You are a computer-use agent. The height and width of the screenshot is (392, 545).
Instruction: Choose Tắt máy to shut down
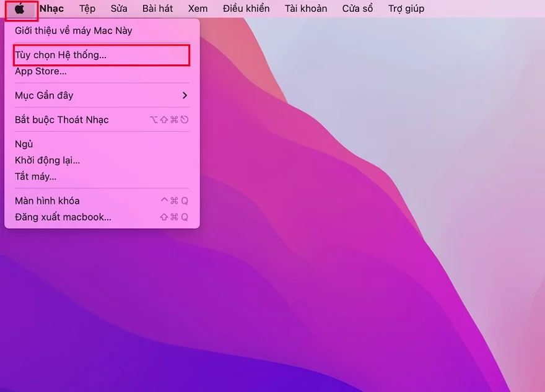pos(36,176)
